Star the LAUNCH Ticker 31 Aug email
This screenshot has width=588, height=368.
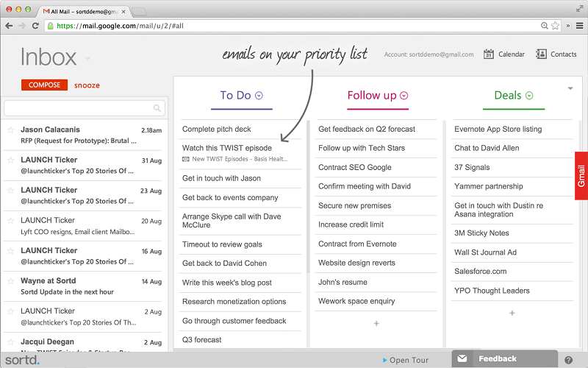coord(11,160)
